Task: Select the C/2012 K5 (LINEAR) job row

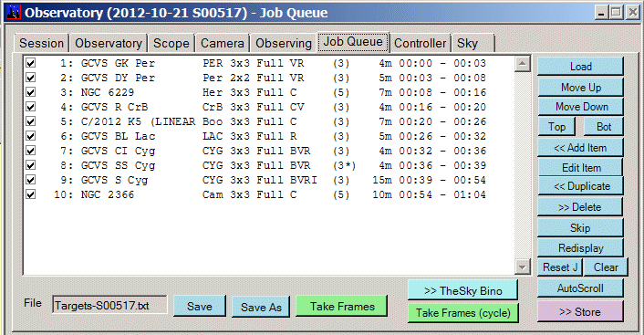Action: (x=269, y=121)
